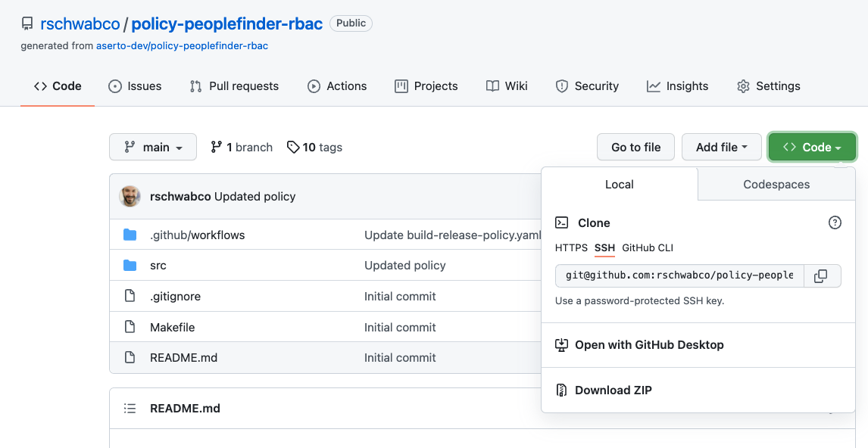Select the HTTPS clone option

571,248
